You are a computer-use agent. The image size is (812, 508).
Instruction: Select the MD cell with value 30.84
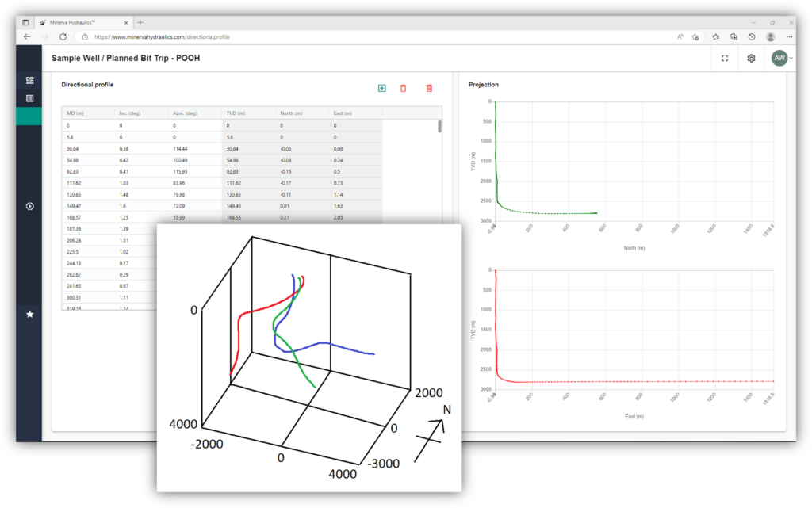pyautogui.click(x=88, y=148)
